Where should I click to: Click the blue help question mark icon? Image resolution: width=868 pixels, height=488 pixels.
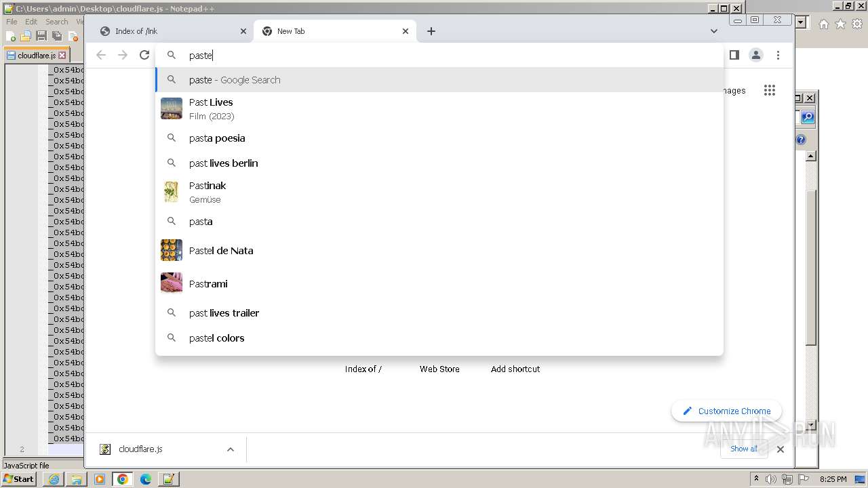coord(801,140)
